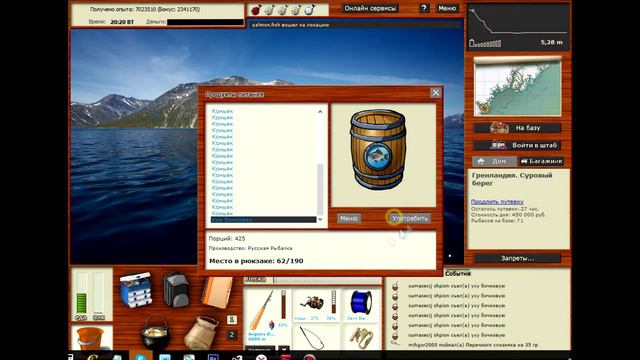Open the Запреты... button
The width and height of the screenshot is (640, 360).
pyautogui.click(x=518, y=258)
